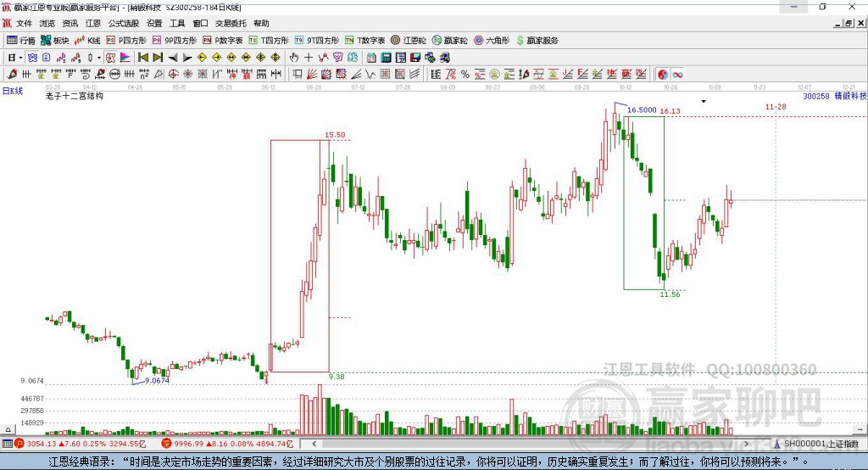Select the red fan lines tool
The width and height of the screenshot is (868, 470).
(x=310, y=74)
